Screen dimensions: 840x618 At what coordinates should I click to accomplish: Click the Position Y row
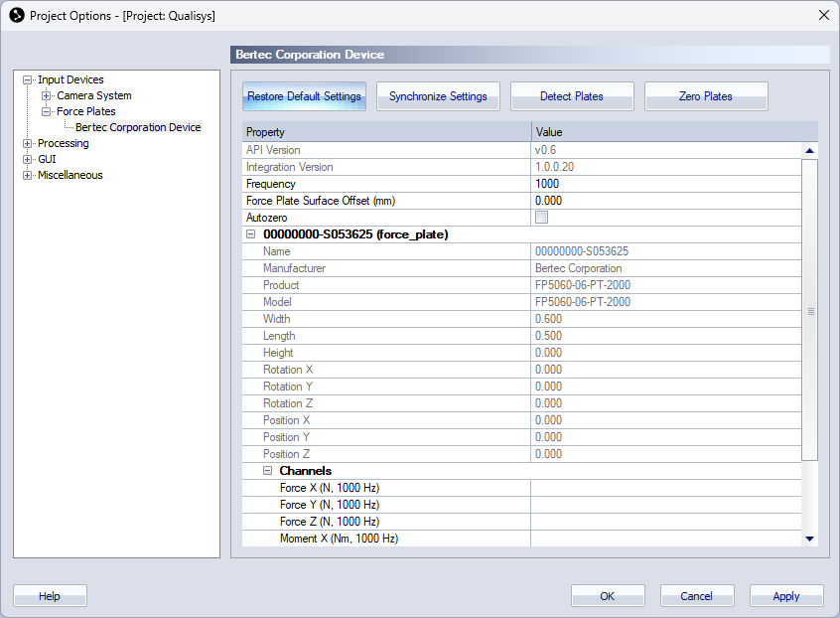click(521, 437)
